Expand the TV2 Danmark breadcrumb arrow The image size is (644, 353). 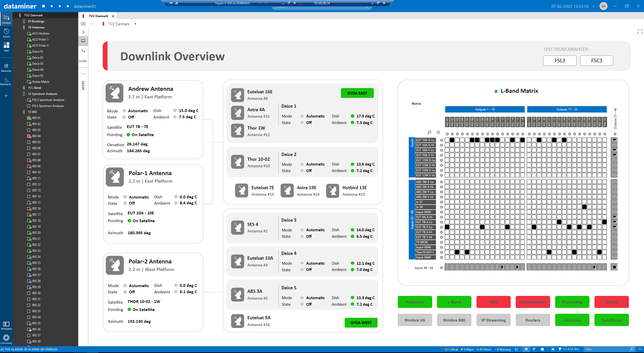click(135, 24)
